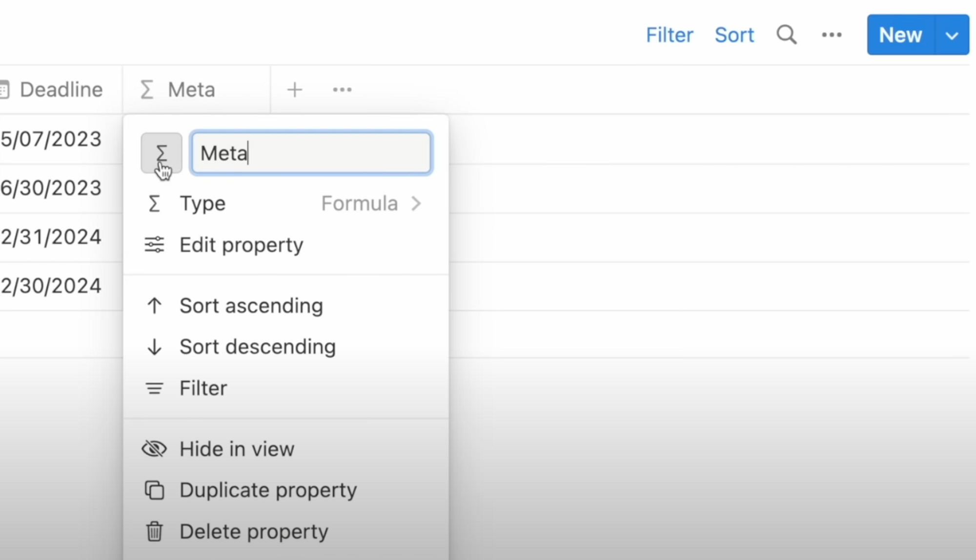976x560 pixels.
Task: Click the Meta property name field
Action: pos(311,153)
